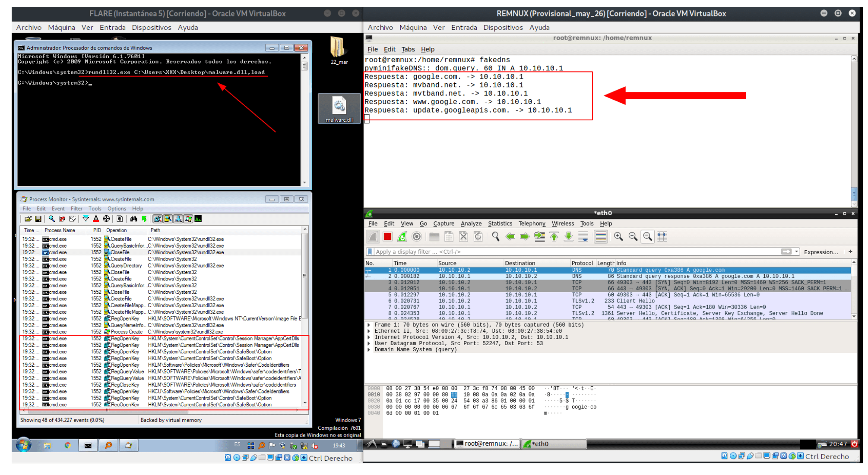The width and height of the screenshot is (868, 475).
Task: Toggle auto-scroll live capture icon in Wireshark
Action: coord(583,237)
